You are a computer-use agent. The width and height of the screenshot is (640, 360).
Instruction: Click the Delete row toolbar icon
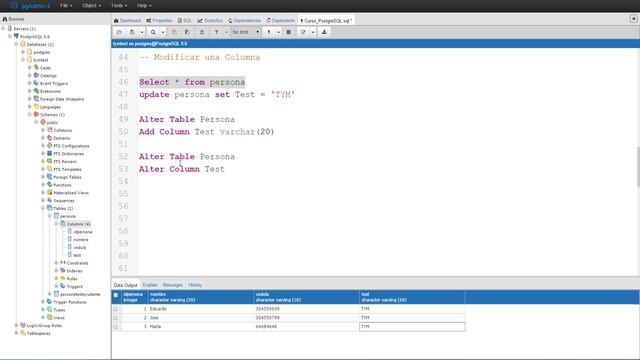(x=202, y=32)
